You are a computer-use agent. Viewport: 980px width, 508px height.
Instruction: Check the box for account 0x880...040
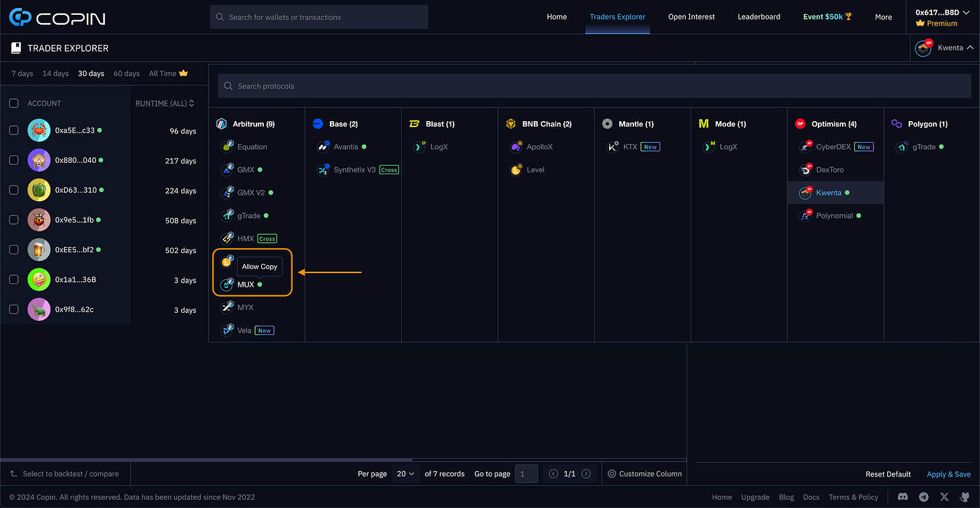click(13, 160)
